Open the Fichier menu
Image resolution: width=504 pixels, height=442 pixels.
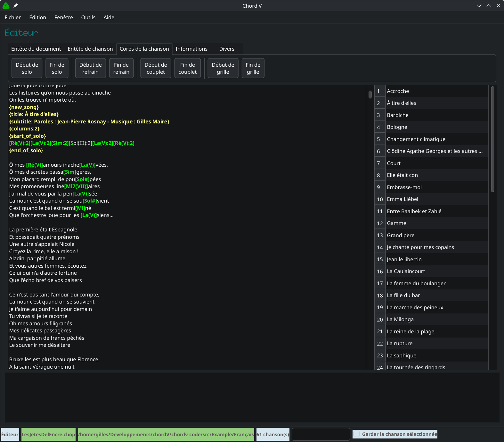[x=13, y=17]
